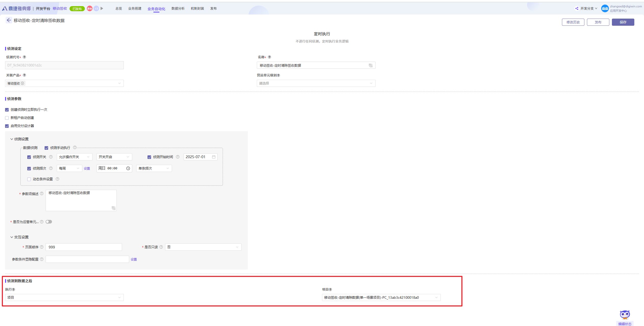Open help icon beside 是否只读
The image size is (644, 326).
point(161,247)
